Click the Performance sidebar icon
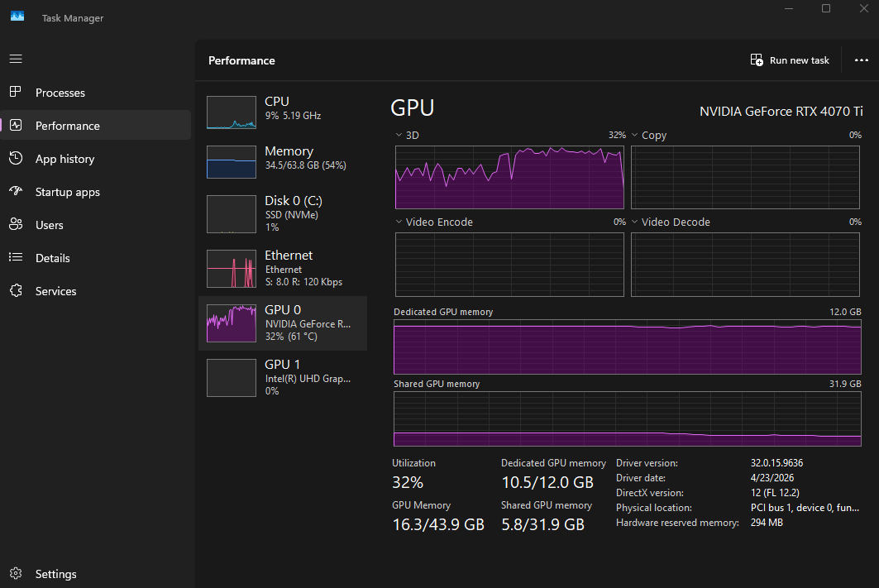879x588 pixels. [x=16, y=125]
